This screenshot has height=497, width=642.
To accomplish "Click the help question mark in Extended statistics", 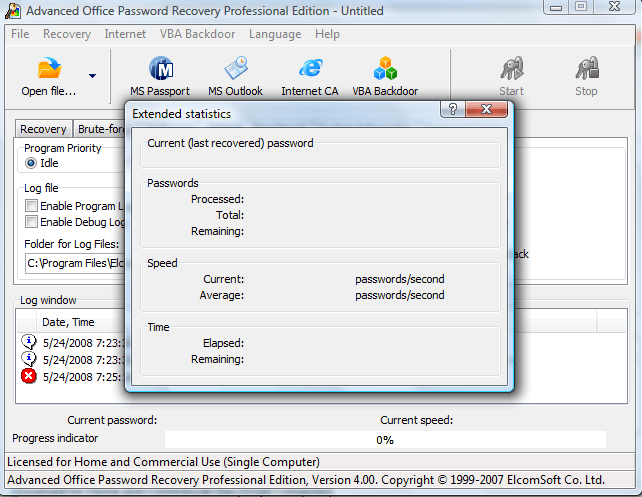I will click(x=453, y=109).
